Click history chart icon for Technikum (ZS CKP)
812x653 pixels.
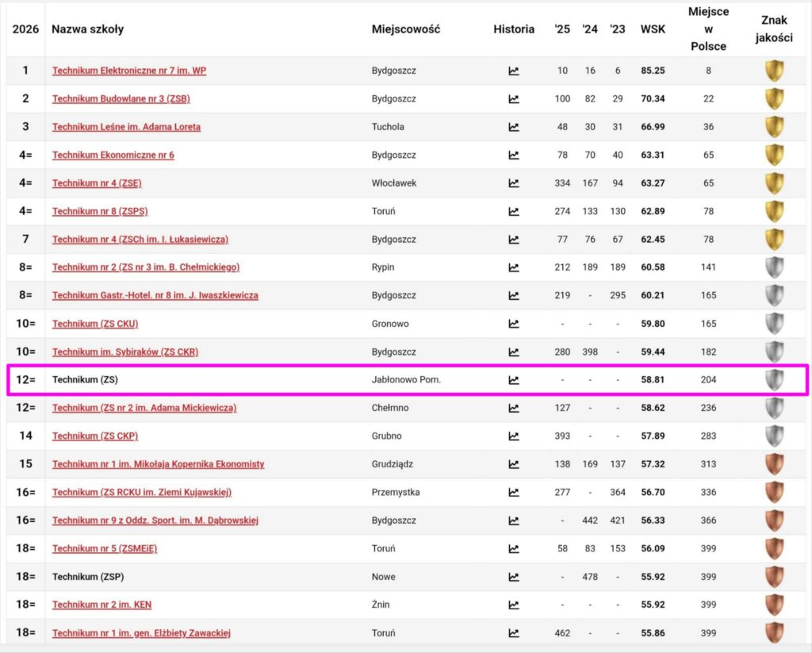click(514, 436)
